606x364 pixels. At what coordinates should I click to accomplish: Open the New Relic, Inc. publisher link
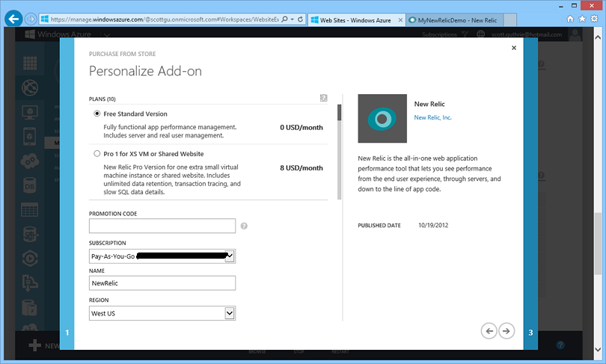(x=432, y=117)
